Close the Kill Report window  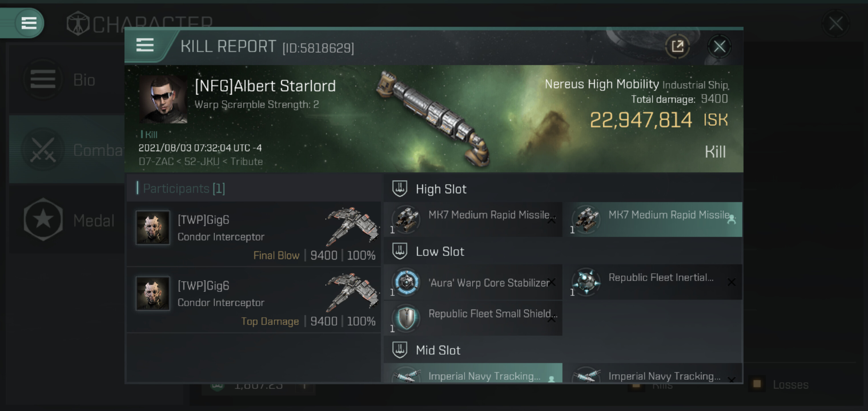719,47
